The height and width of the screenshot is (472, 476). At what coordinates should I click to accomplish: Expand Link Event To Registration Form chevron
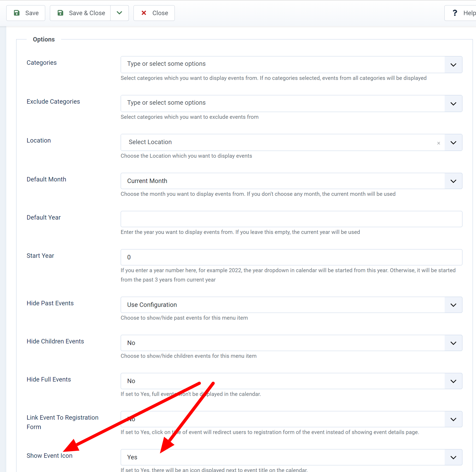453,419
